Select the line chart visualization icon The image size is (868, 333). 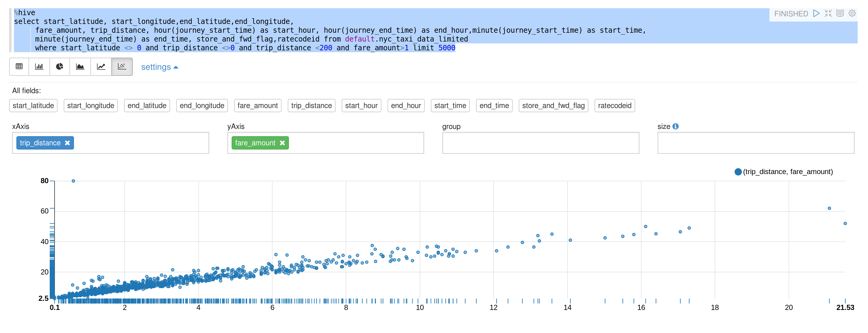pyautogui.click(x=101, y=66)
